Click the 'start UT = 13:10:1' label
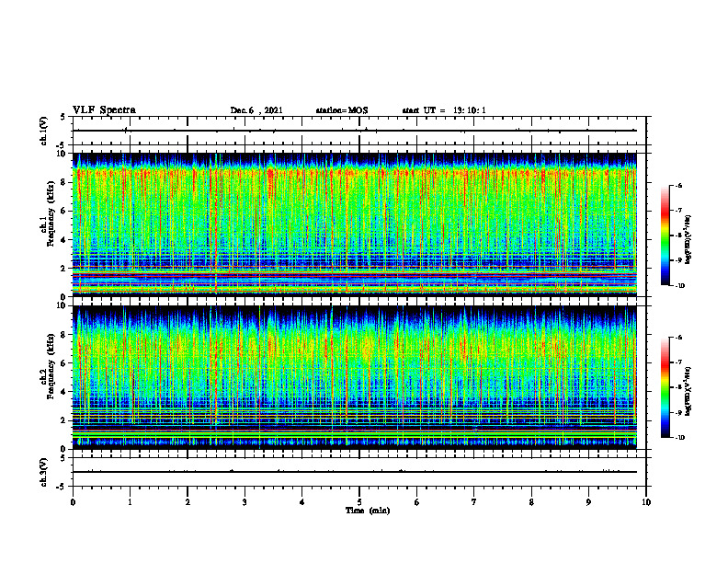 pos(444,110)
